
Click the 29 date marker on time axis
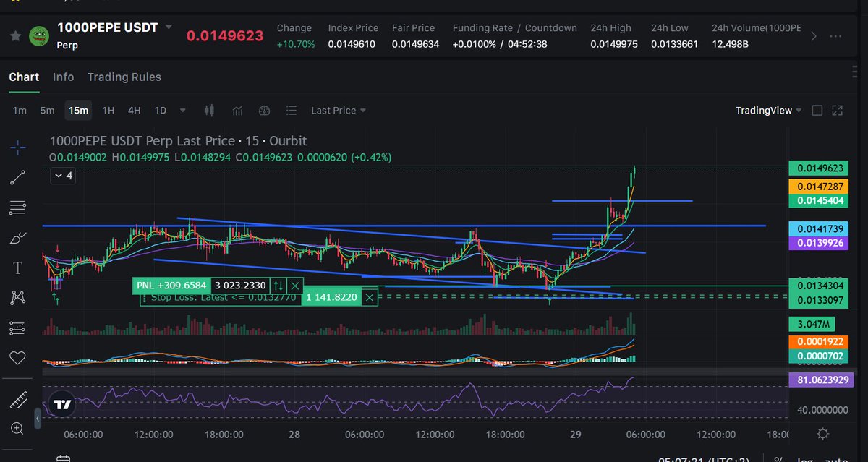pyautogui.click(x=576, y=435)
